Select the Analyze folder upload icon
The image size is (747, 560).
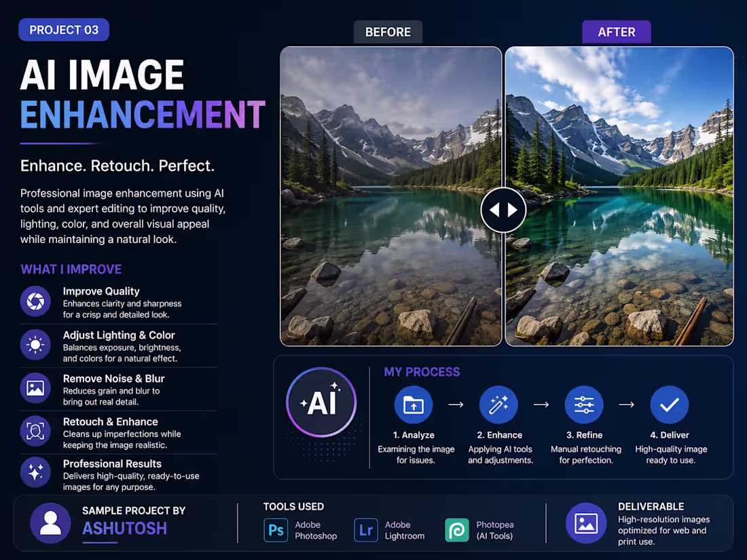[414, 405]
